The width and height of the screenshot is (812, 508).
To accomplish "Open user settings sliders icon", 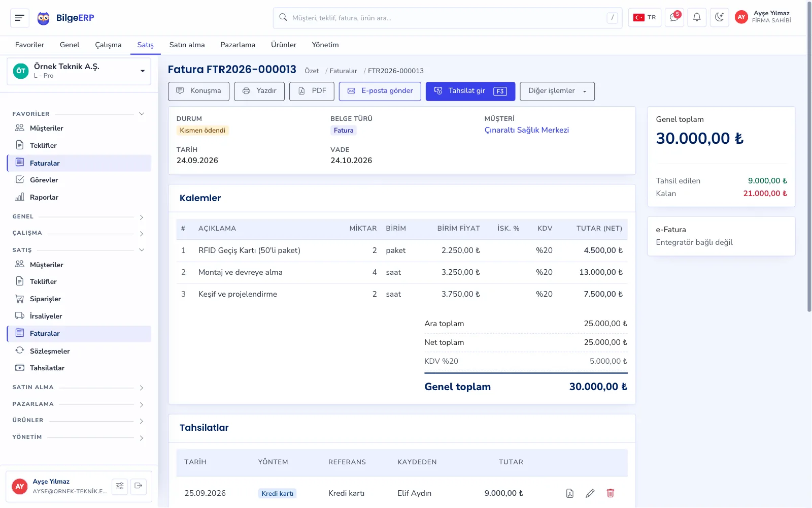I will [x=120, y=486].
